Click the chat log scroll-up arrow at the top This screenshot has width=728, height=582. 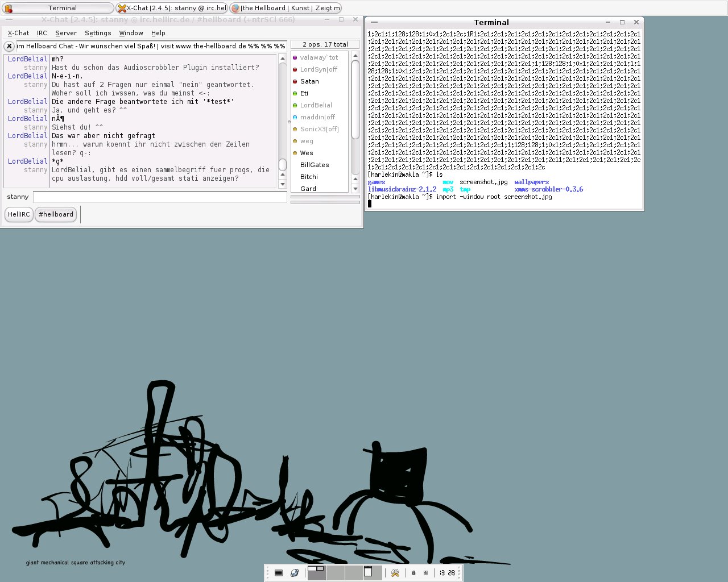283,59
